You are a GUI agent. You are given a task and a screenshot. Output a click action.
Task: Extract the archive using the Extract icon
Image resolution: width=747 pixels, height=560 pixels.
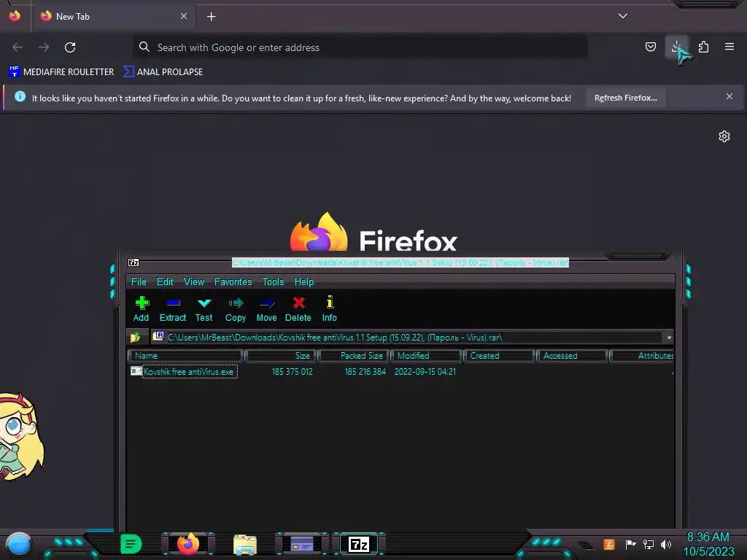[x=172, y=308]
